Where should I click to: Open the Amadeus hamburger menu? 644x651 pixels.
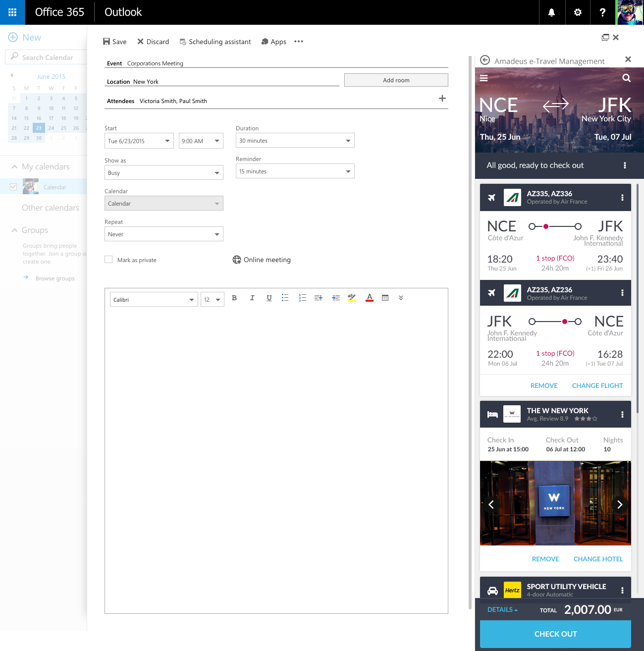coord(484,78)
